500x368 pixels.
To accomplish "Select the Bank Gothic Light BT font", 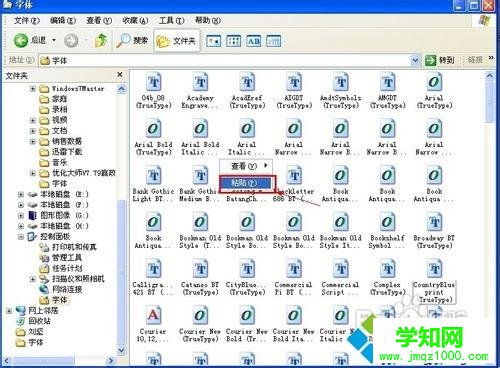I will coord(154,176).
